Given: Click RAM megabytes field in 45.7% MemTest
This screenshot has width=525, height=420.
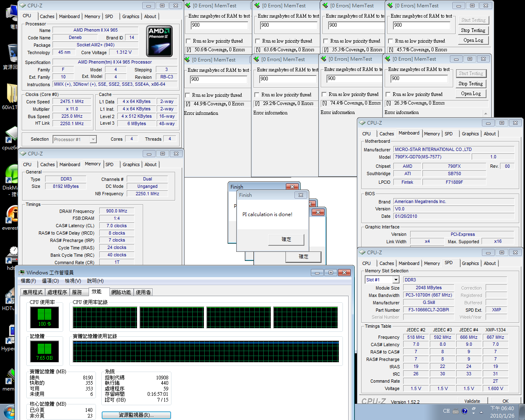Looking at the screenshot, I should (x=421, y=25).
